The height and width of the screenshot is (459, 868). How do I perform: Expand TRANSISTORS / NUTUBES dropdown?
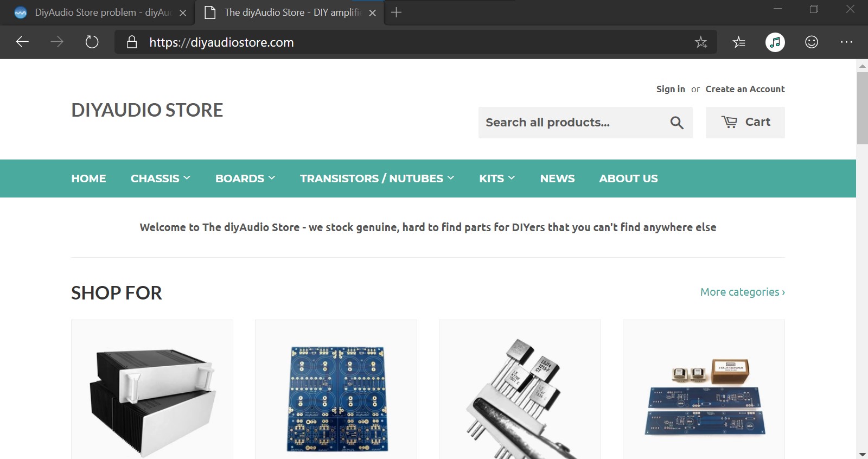[377, 178]
